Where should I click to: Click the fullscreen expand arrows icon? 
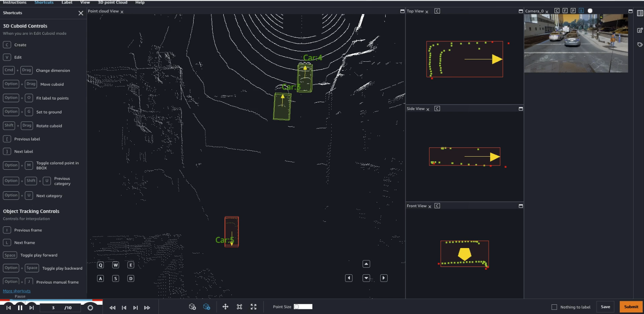tap(253, 307)
